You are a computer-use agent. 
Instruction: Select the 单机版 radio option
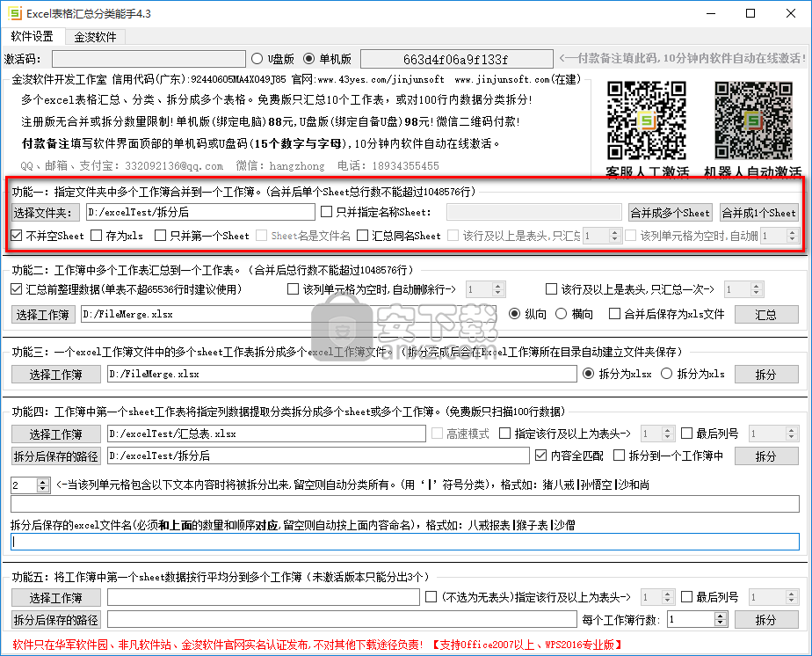[327, 59]
